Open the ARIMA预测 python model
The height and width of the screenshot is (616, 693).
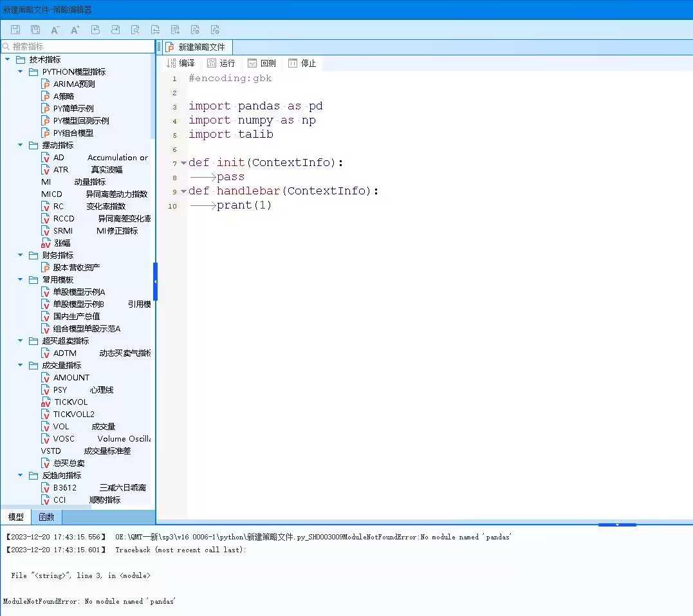click(x=68, y=84)
